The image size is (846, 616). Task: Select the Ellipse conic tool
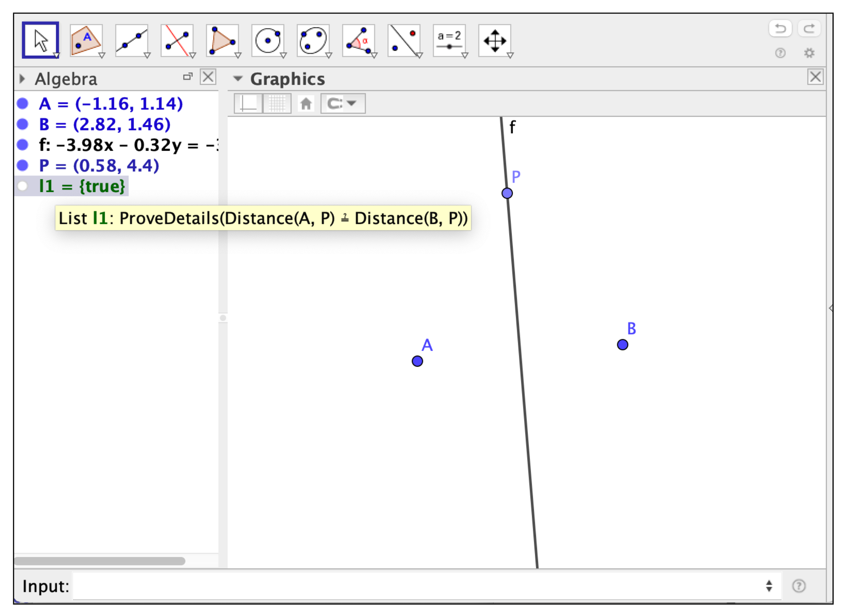[x=313, y=40]
